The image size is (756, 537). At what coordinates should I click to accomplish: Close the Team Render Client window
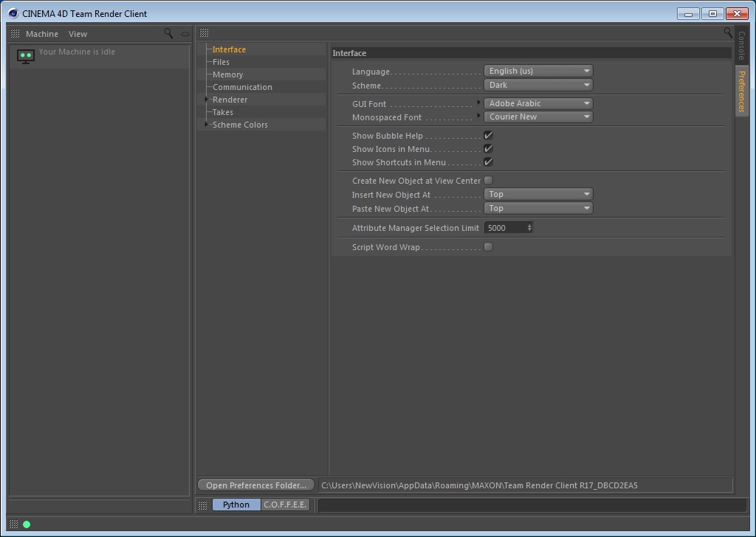pos(738,14)
